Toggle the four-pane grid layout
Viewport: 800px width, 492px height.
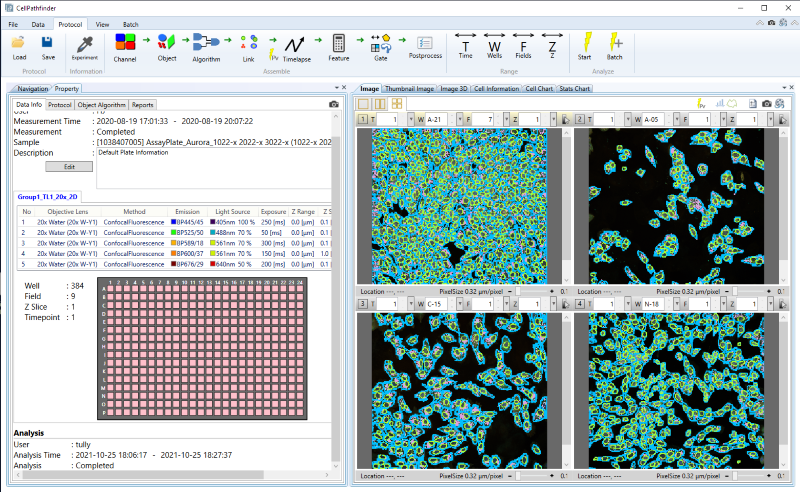coord(397,103)
